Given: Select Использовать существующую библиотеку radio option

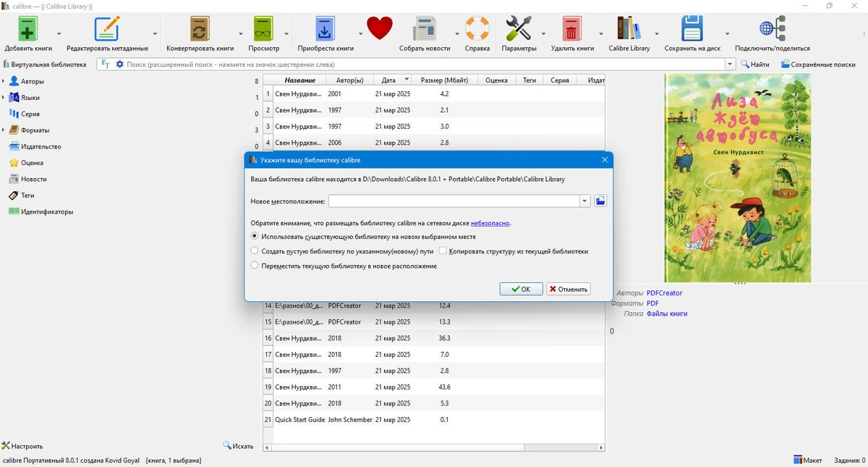Looking at the screenshot, I should (255, 236).
